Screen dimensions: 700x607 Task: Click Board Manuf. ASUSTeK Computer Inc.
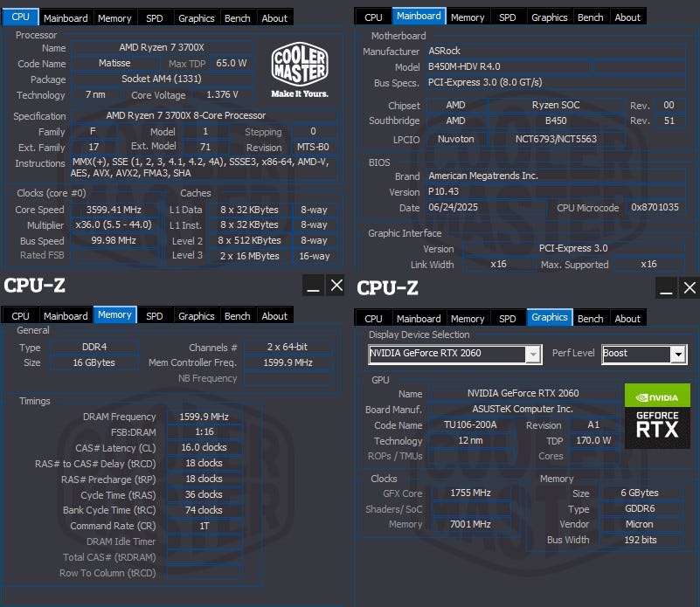pyautogui.click(x=523, y=409)
